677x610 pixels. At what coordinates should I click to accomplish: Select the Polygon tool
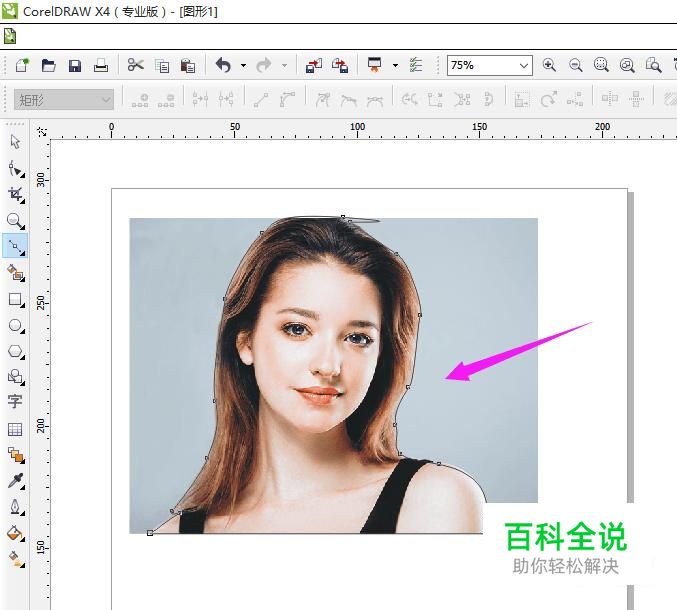pos(16,351)
